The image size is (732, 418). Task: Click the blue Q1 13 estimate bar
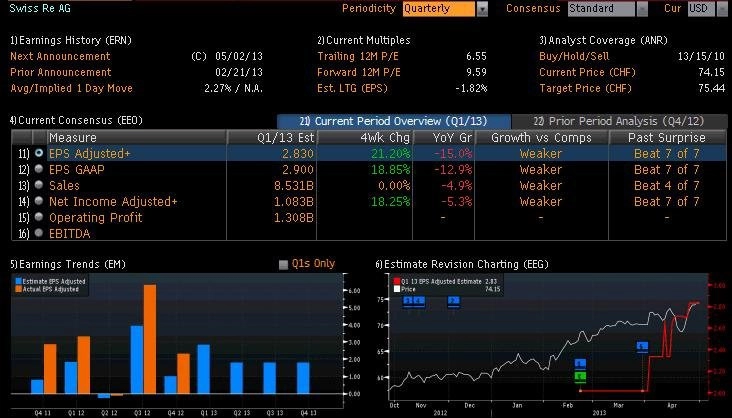(x=204, y=369)
